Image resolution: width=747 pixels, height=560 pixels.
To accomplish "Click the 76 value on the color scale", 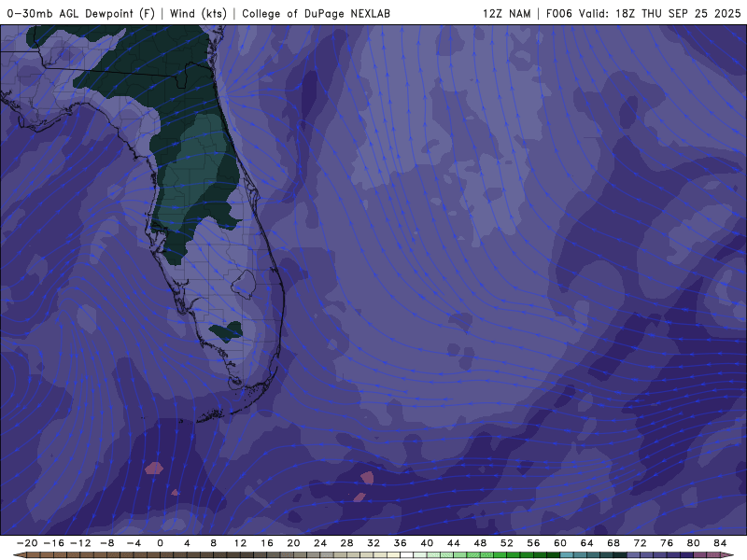I will pos(667,543).
